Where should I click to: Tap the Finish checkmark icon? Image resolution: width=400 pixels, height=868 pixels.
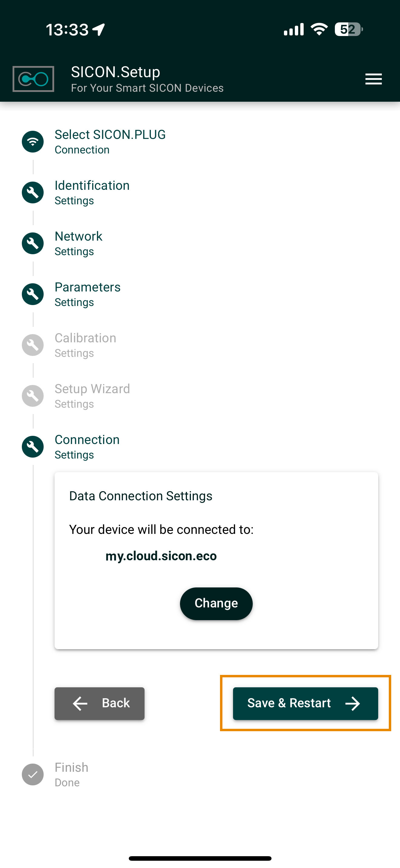point(33,774)
